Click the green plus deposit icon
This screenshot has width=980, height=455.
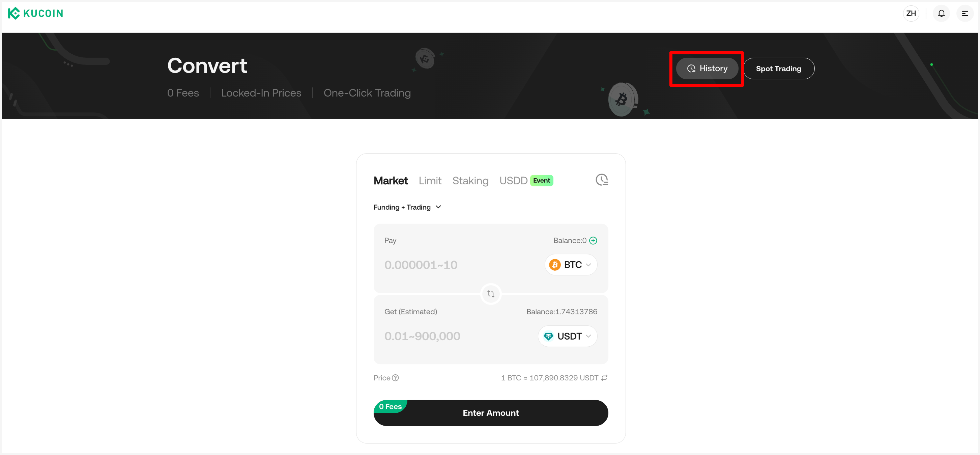(593, 241)
